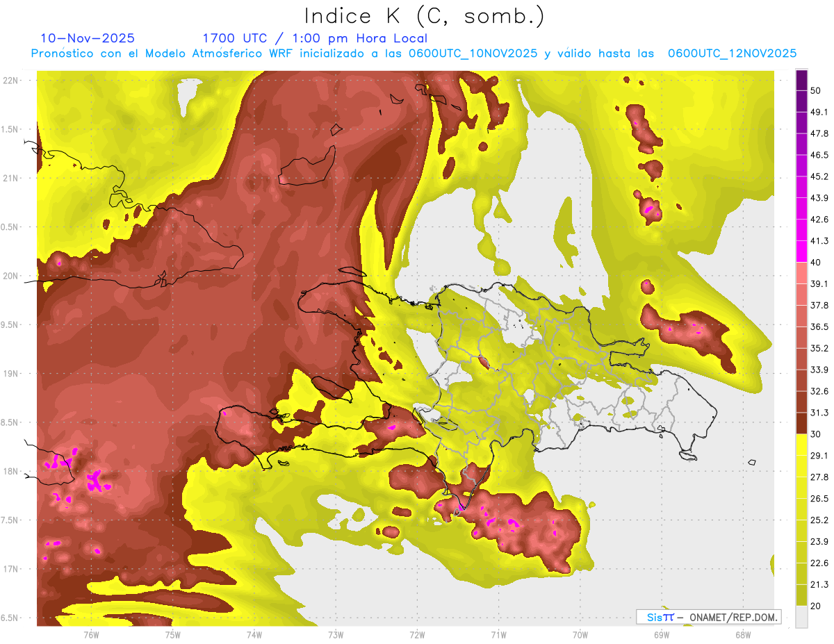
Task: Click the "74W" longitude label
Action: 254,635
